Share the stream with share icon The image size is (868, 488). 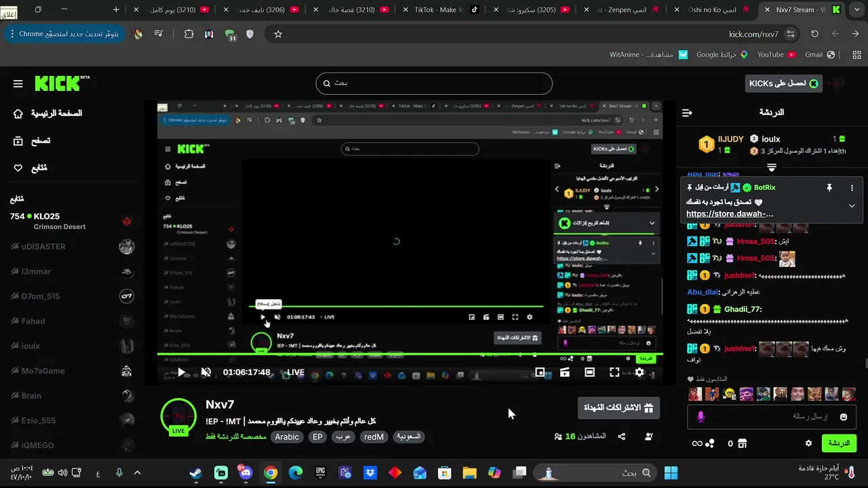pyautogui.click(x=622, y=437)
